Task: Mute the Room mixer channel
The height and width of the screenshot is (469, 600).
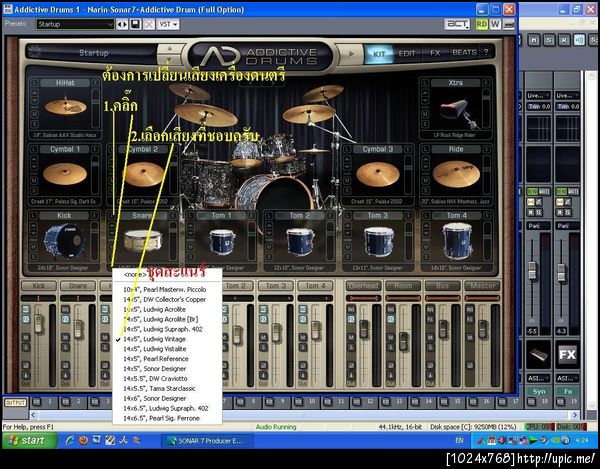Action: click(x=390, y=337)
